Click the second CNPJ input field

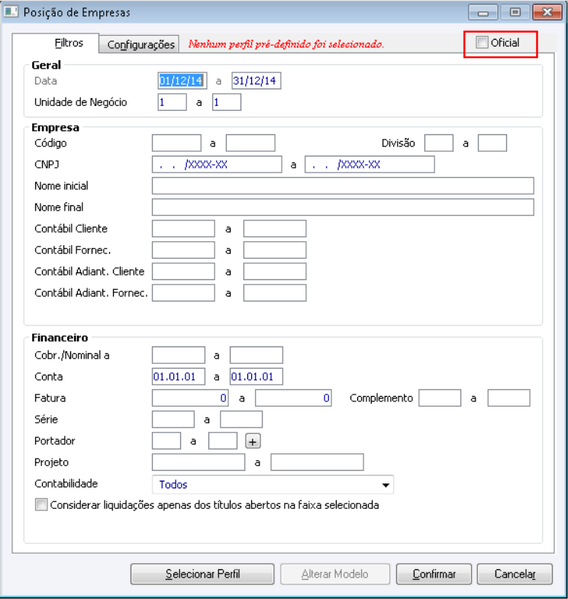(x=370, y=164)
